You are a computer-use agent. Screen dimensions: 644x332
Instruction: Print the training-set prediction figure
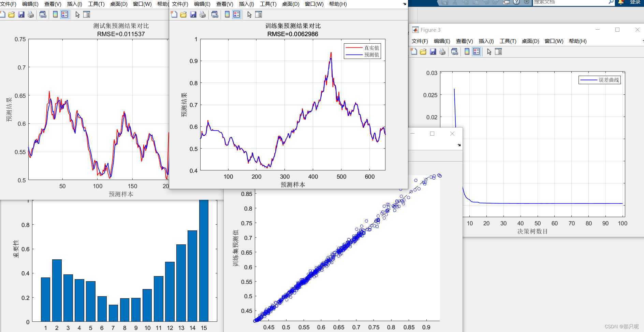tap(203, 14)
